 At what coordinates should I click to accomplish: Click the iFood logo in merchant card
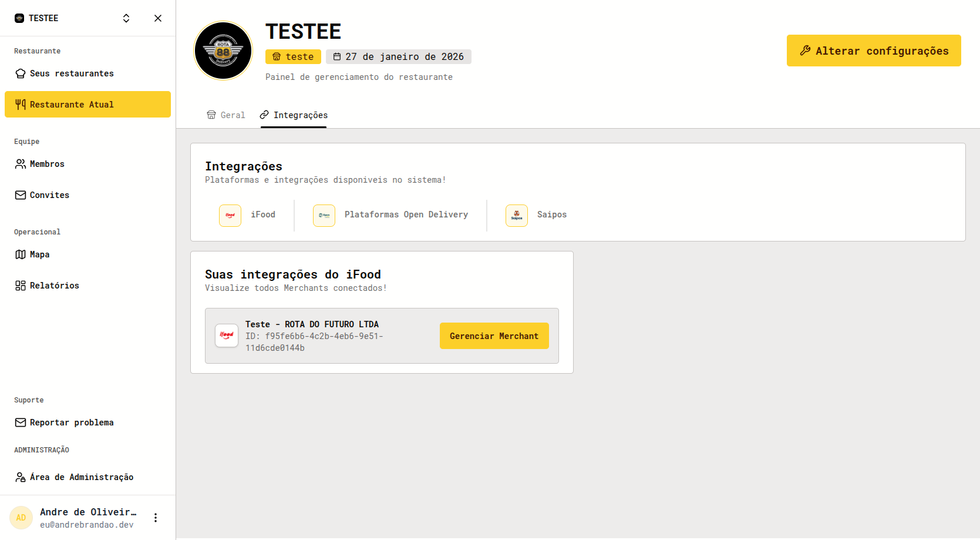click(227, 336)
